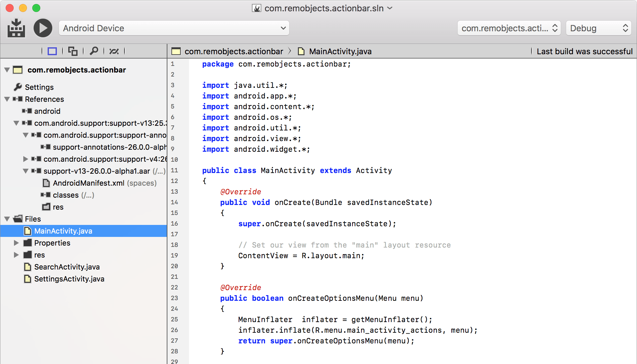Click the MainActivity class name in code

tap(288, 170)
